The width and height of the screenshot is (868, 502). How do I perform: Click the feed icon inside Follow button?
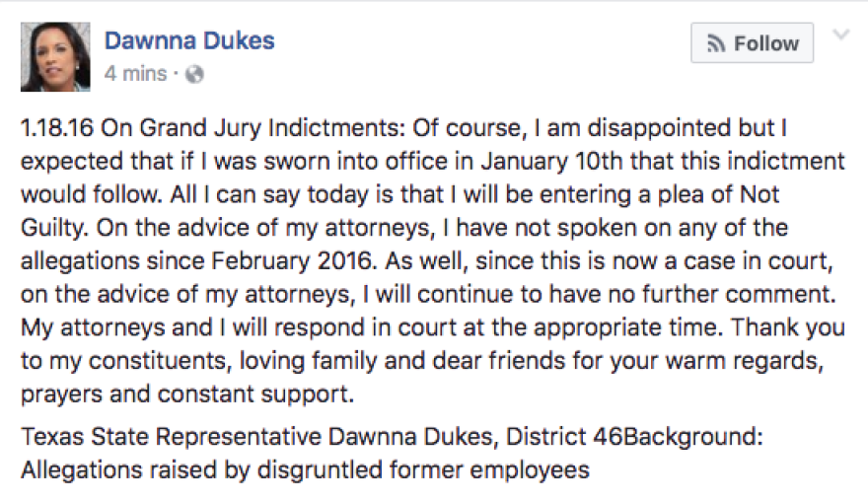pos(716,43)
